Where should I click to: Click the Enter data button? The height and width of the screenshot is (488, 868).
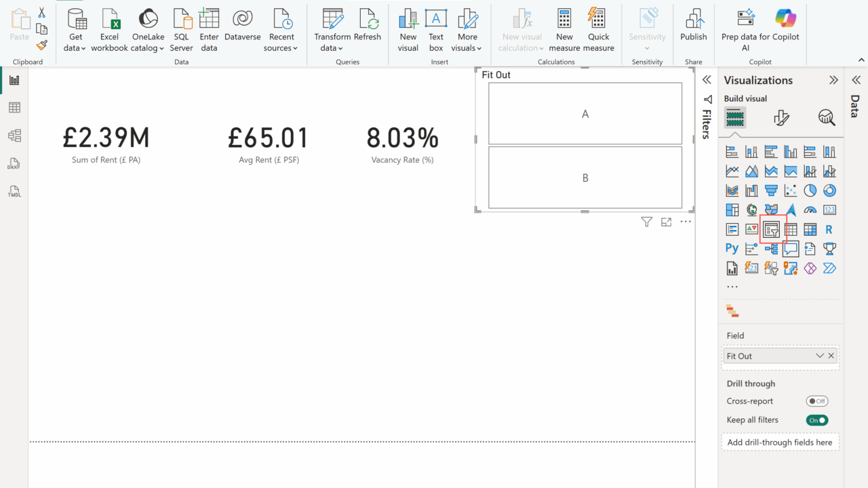tap(210, 30)
